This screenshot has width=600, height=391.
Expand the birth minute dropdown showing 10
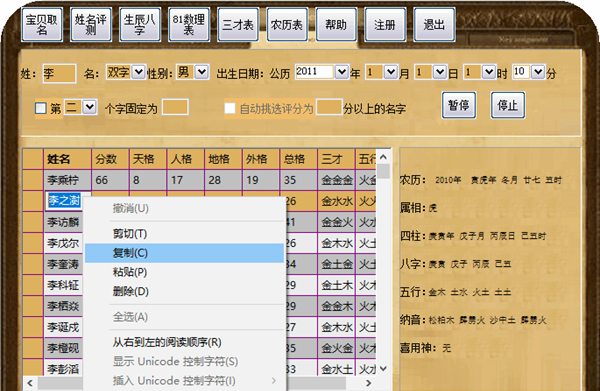coord(538,72)
